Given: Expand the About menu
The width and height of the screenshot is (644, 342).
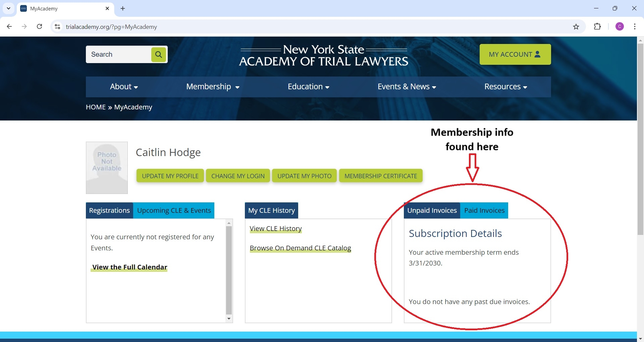Looking at the screenshot, I should click(124, 87).
